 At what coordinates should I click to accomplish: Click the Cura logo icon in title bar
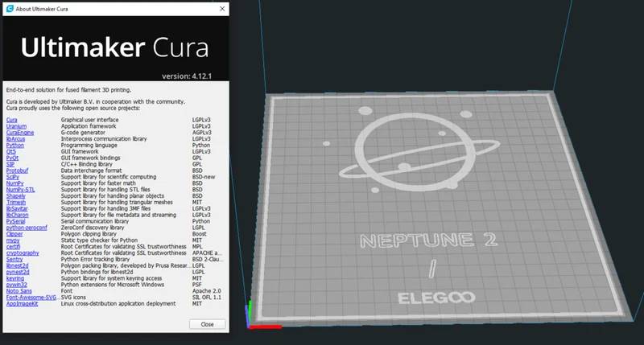pos(10,9)
